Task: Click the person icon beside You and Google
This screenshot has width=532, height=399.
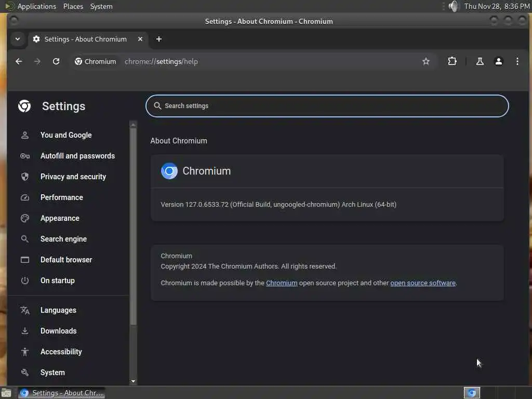Action: click(x=25, y=135)
